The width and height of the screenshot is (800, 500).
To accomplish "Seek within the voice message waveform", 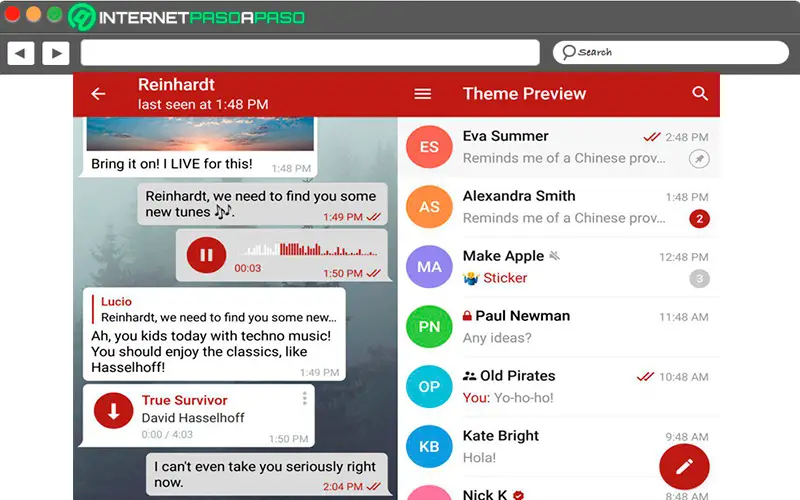I will (x=308, y=249).
